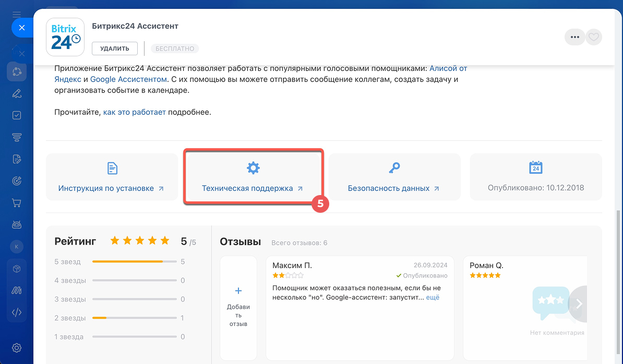
Task: Open the settings gear in the sidebar
Action: pos(17,348)
